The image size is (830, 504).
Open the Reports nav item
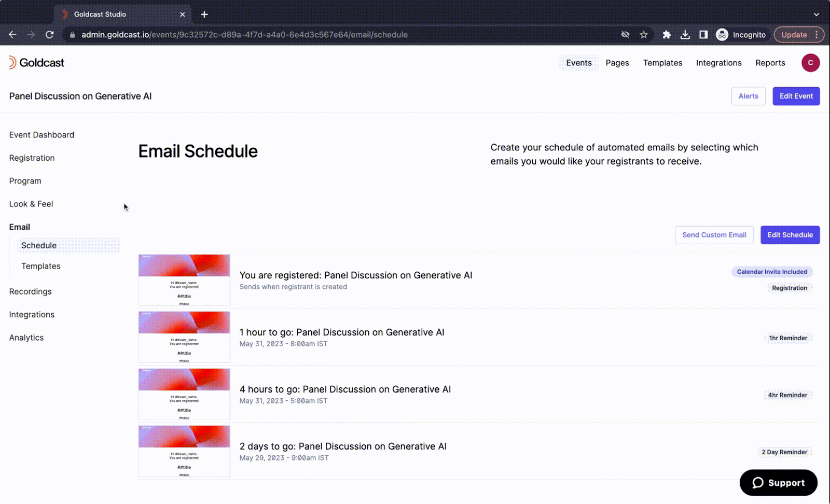click(770, 63)
